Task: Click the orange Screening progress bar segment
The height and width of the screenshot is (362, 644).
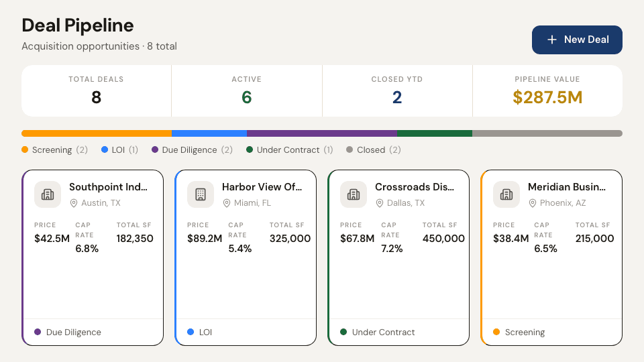Action: click(97, 133)
